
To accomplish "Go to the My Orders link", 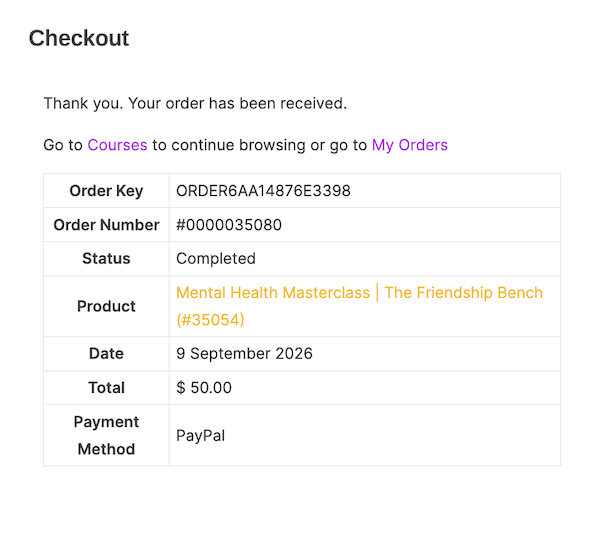I will (409, 145).
